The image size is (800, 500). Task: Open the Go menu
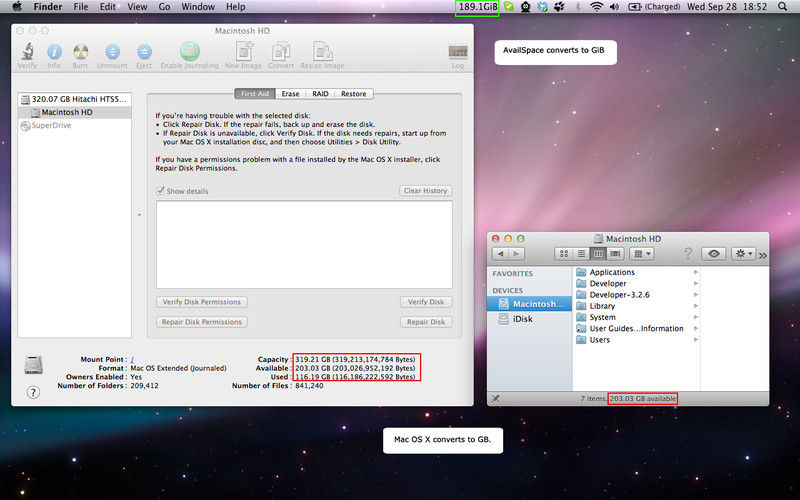pyautogui.click(x=164, y=7)
